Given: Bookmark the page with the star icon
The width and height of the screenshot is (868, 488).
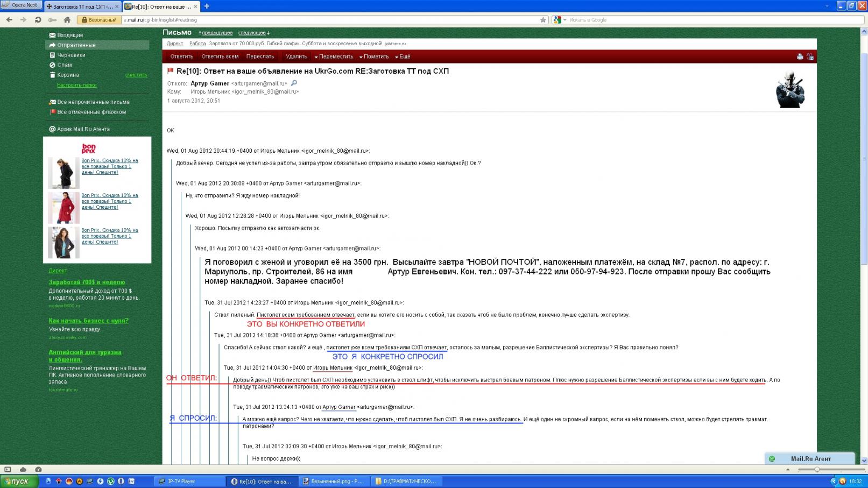Looking at the screenshot, I should (x=543, y=20).
